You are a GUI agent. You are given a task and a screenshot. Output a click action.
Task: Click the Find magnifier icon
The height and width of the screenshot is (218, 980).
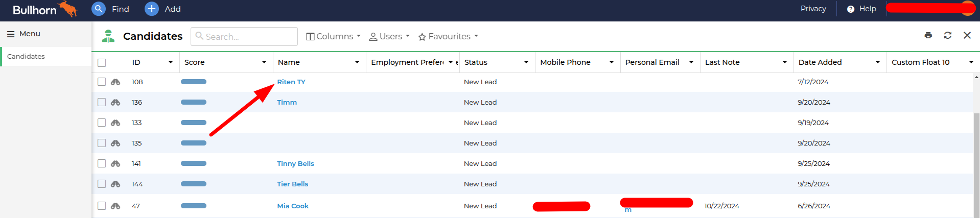[x=99, y=9]
